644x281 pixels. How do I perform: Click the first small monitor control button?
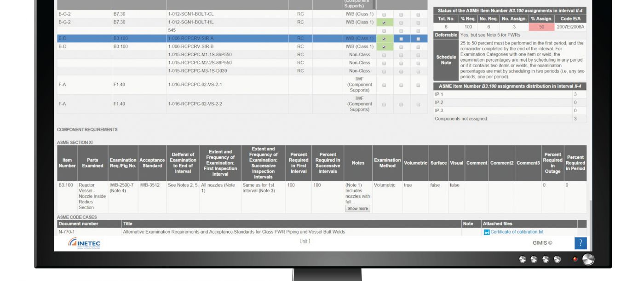tap(523, 259)
